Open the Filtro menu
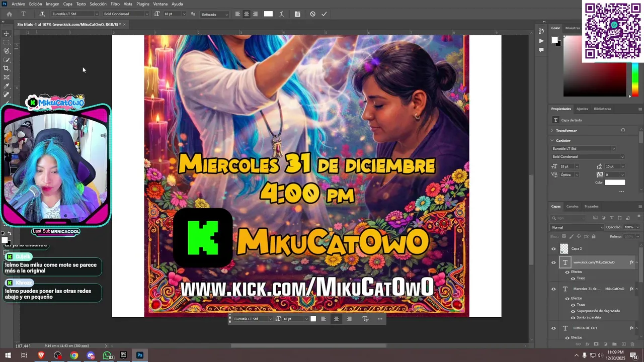Viewport: 644px width, 362px height. click(115, 4)
